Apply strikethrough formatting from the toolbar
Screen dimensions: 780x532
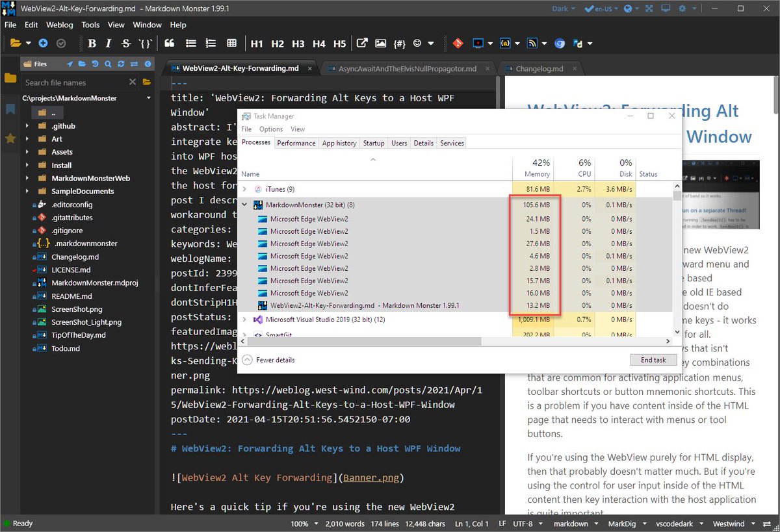[125, 44]
